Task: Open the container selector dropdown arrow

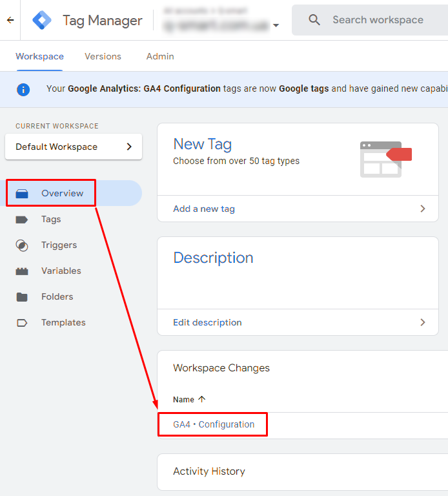Action: click(x=276, y=25)
